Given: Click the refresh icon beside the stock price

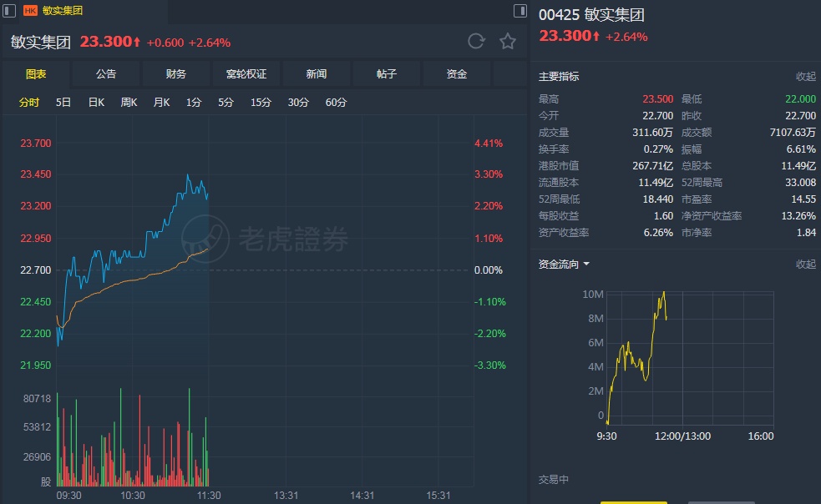Looking at the screenshot, I should [x=476, y=42].
